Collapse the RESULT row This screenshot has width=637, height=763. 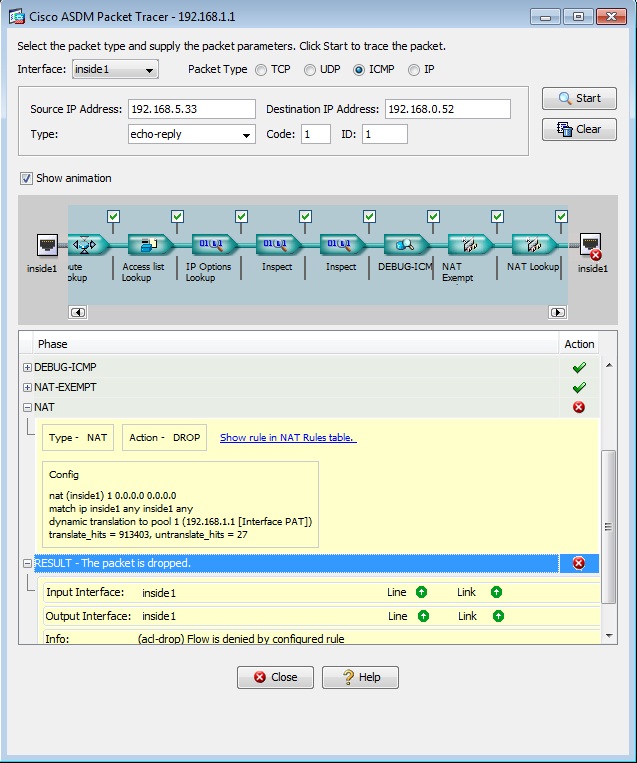click(27, 563)
